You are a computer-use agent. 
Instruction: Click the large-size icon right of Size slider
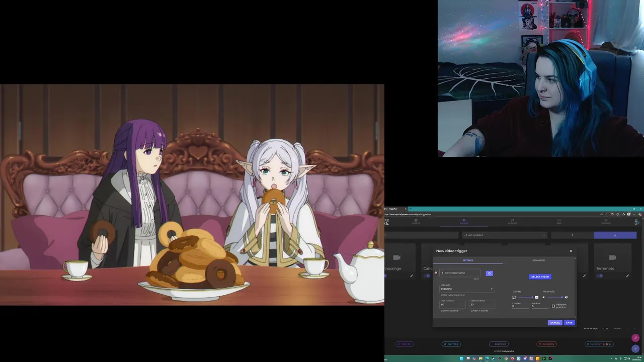click(x=536, y=297)
